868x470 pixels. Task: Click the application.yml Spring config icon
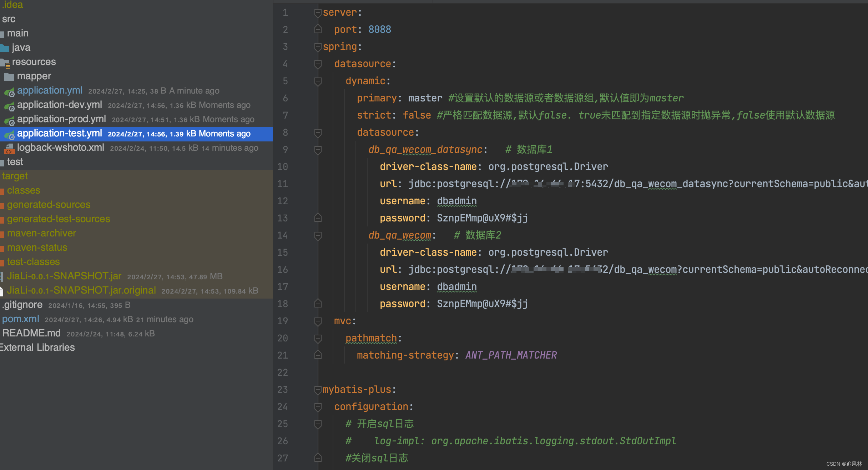point(9,92)
